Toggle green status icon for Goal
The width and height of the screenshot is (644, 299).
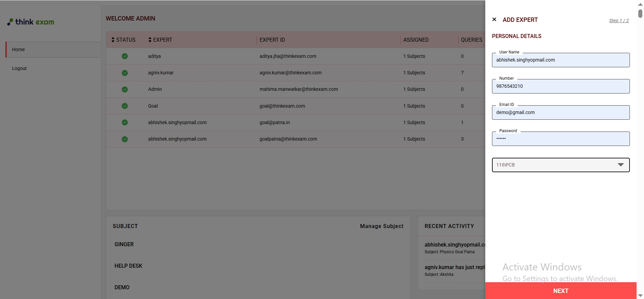[125, 106]
